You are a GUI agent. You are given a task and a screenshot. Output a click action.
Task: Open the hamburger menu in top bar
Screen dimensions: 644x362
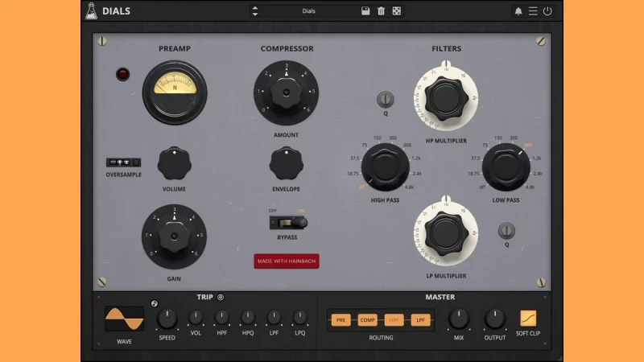pos(533,11)
